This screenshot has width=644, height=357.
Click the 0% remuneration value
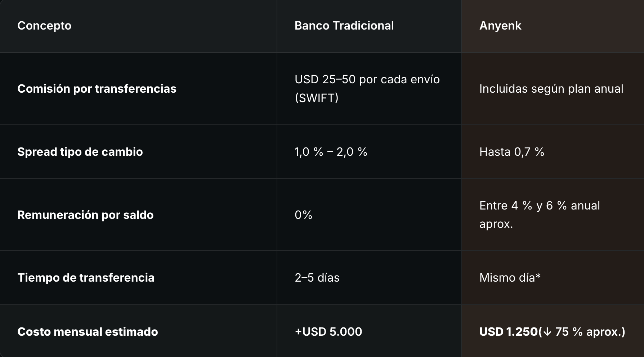[303, 215]
